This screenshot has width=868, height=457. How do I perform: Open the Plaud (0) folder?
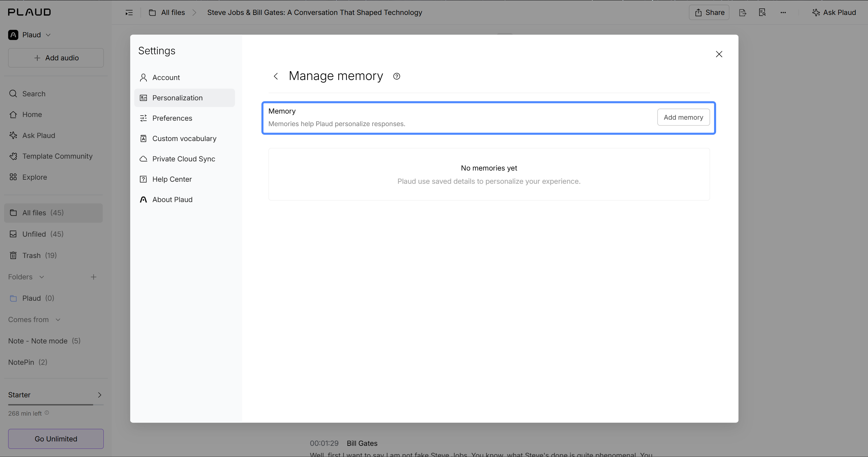point(54,298)
